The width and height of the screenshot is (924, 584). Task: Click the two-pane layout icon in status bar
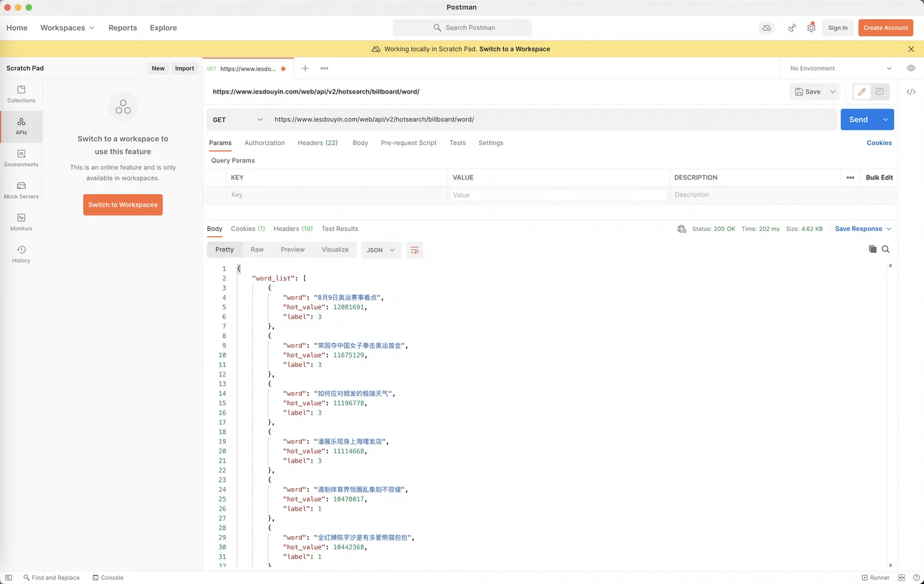[902, 577]
